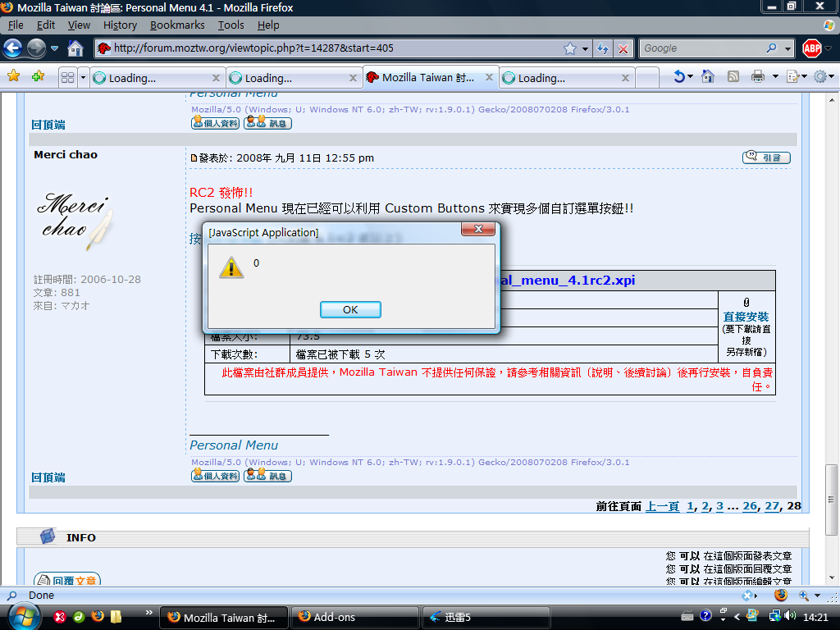Close the JavaScript Application dialog
840x630 pixels.
coord(478,230)
